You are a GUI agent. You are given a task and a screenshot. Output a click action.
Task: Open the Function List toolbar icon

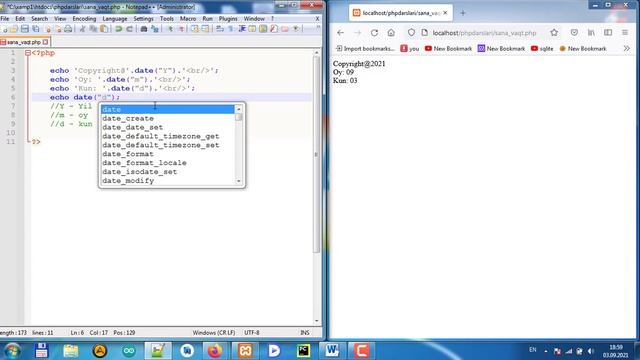coord(273,29)
